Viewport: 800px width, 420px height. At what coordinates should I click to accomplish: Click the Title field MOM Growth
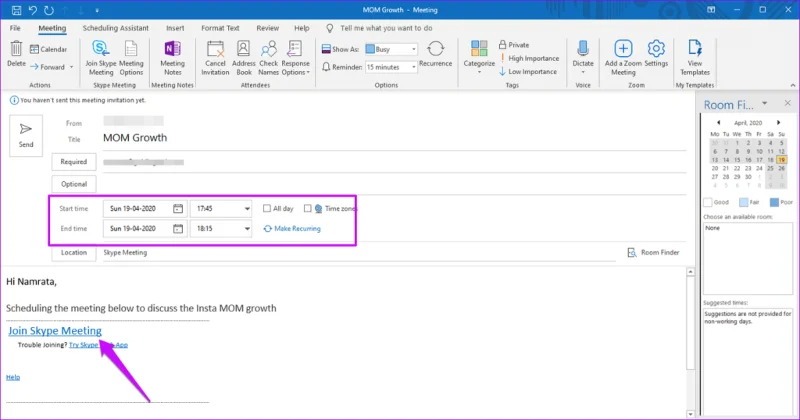tap(394, 138)
